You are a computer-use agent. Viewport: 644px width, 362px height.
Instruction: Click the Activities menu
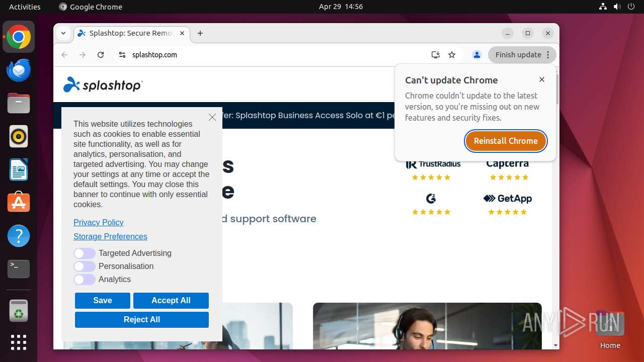25,7
